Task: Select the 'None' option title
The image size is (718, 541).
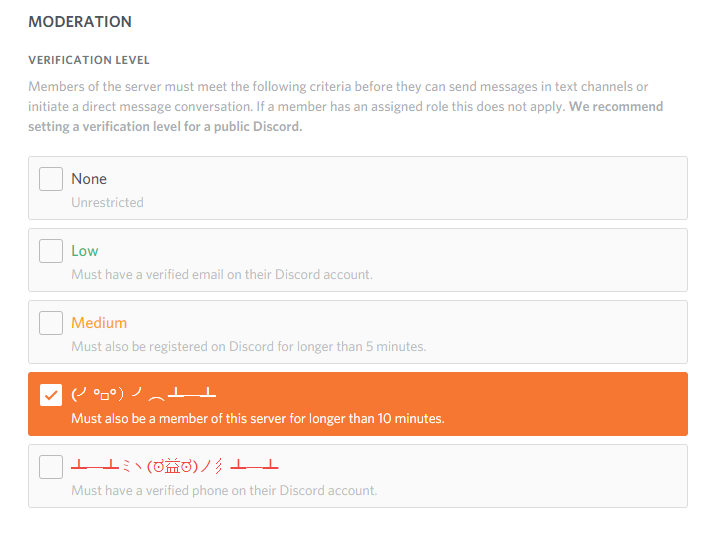Action: click(89, 179)
